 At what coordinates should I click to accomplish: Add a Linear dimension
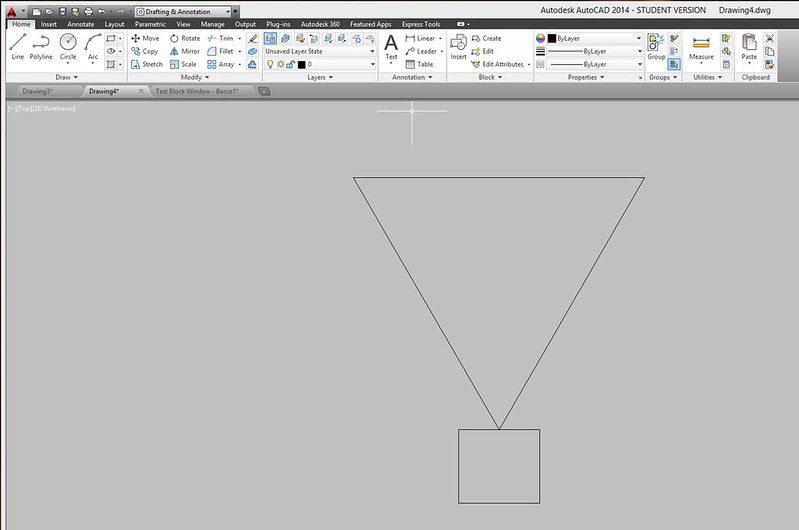[420, 38]
